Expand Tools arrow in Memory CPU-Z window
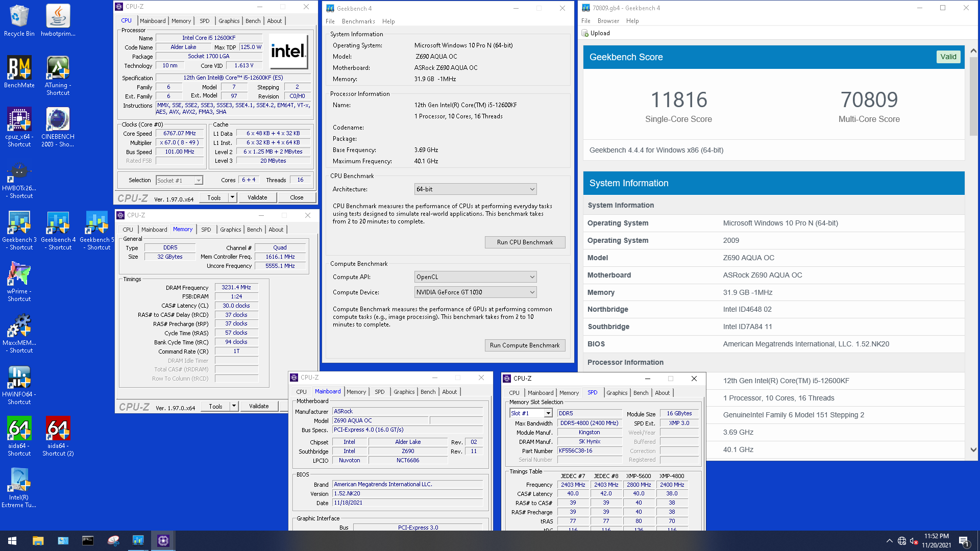Image resolution: width=980 pixels, height=551 pixels. (234, 406)
